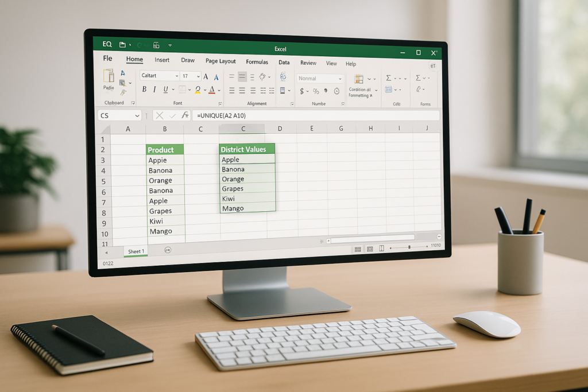Switch to the Insert tab

[x=161, y=60]
